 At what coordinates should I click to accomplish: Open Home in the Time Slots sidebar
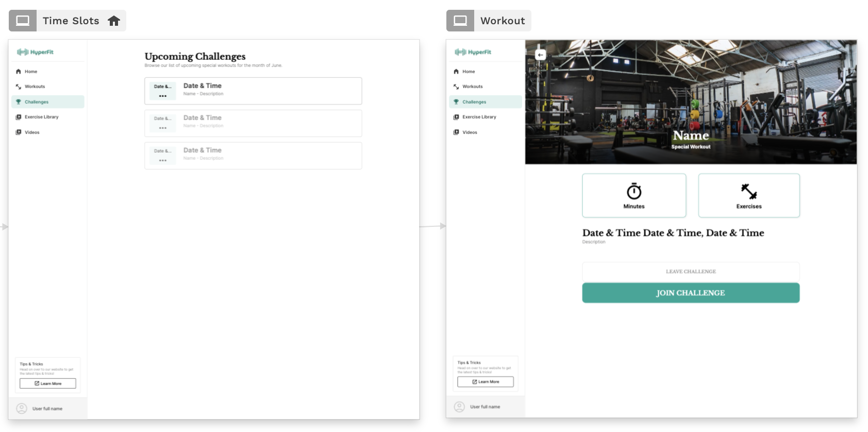[x=30, y=72]
